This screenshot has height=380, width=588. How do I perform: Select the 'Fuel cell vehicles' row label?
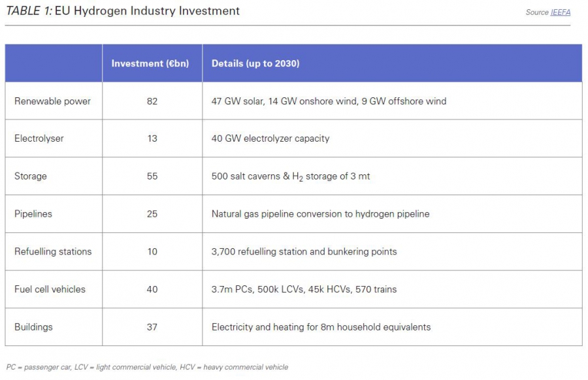(x=50, y=289)
